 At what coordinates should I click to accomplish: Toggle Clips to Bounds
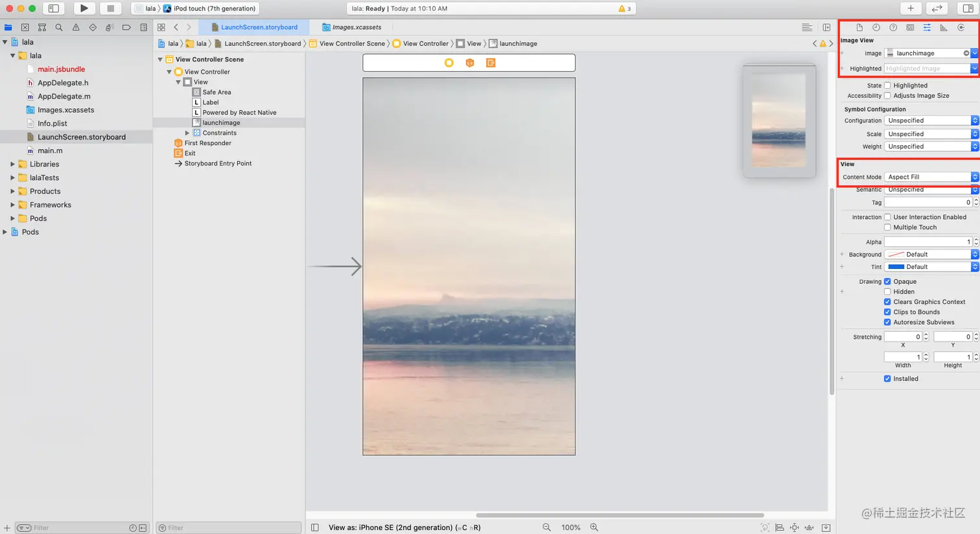click(x=887, y=312)
